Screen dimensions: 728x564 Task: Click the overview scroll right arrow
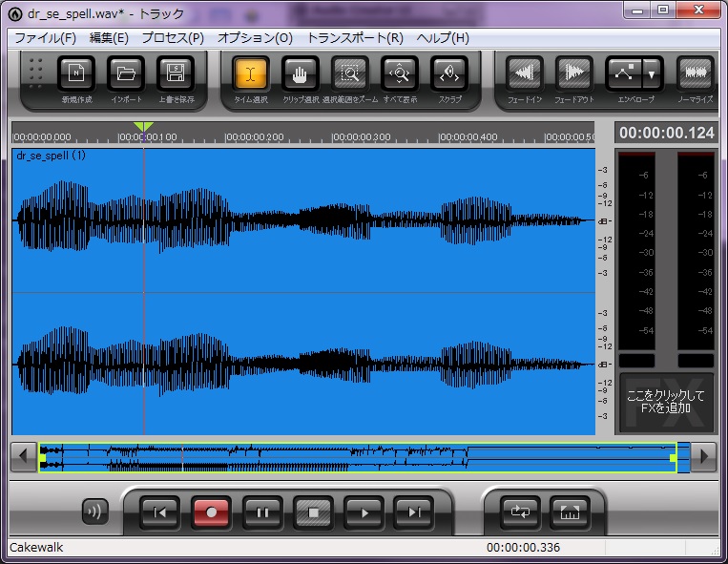click(703, 457)
